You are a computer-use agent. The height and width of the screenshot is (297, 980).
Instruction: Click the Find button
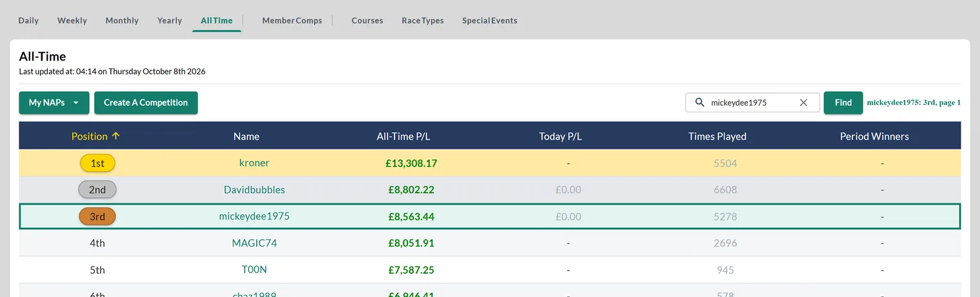tap(843, 103)
